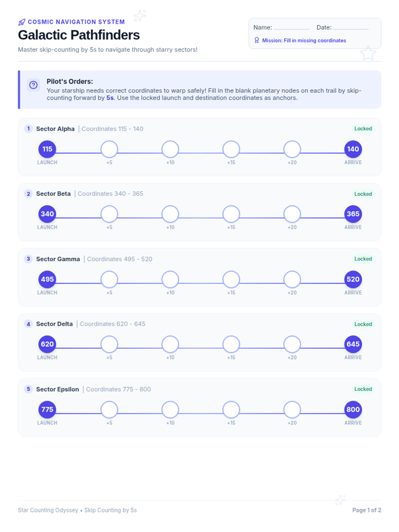Click Sector Gamma's blank +15 node
This screenshot has height=532, width=399.
click(231, 279)
